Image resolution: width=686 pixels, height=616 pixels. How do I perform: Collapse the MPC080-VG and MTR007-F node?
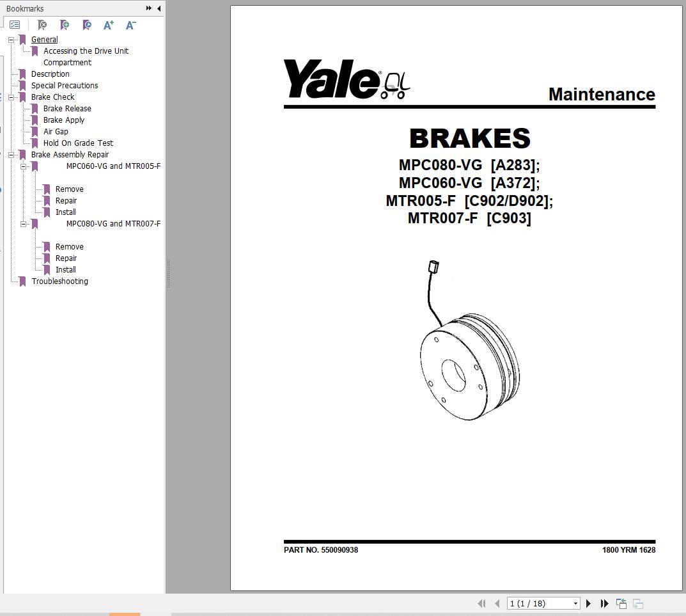[23, 224]
